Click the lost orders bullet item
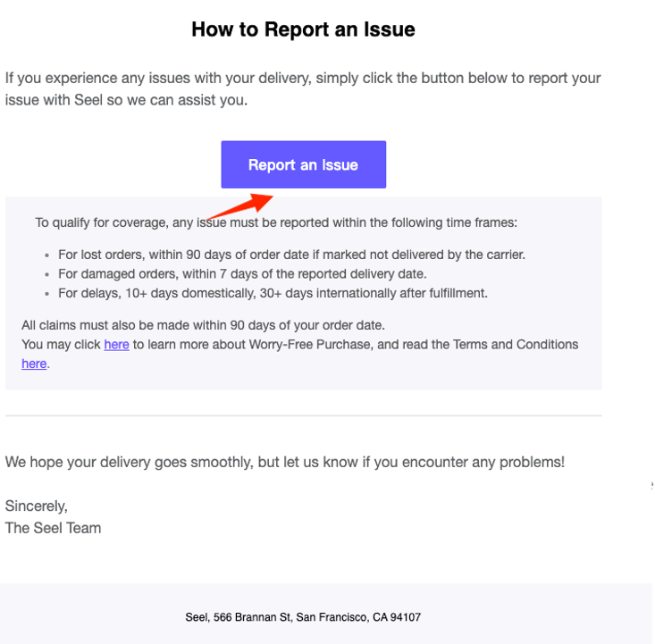This screenshot has height=644, width=655. tap(291, 255)
